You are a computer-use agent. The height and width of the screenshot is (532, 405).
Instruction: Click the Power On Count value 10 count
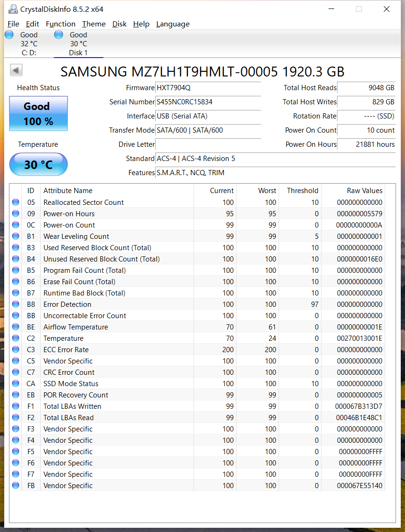[366, 130]
